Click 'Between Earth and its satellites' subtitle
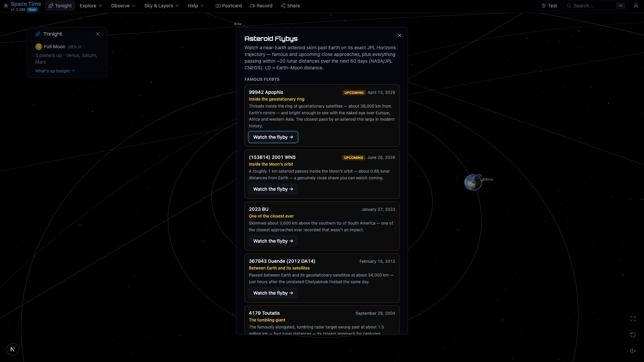Viewport: 644px width, 362px height. coord(279,268)
